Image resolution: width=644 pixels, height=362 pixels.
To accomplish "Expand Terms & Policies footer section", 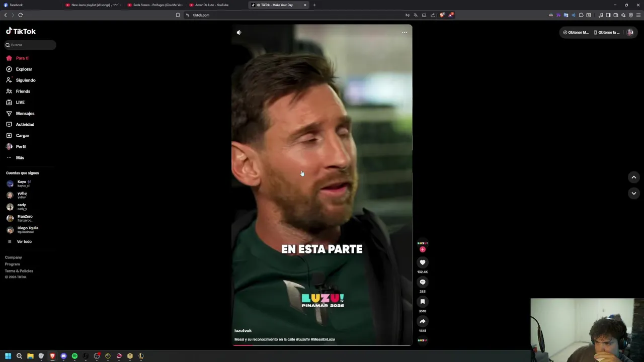I will 19,271.
